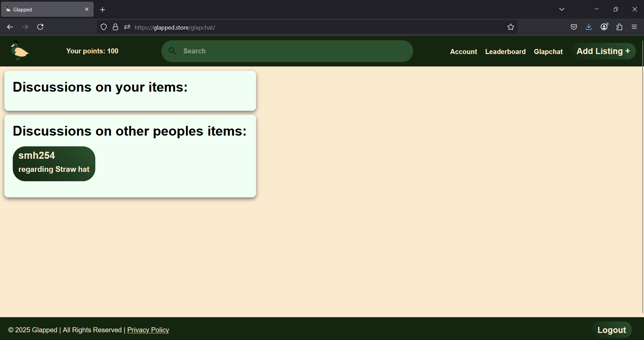Restore down the browser window
This screenshot has width=644, height=340.
point(616,9)
